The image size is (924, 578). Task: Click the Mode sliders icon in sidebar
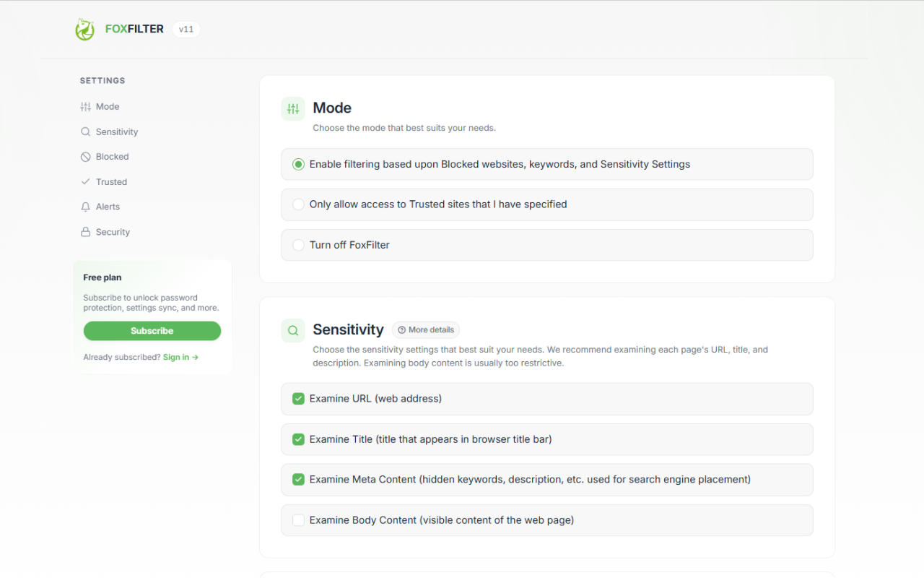[85, 107]
